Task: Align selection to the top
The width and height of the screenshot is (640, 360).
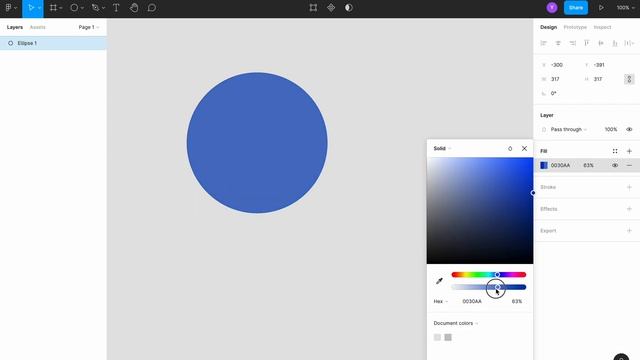Action: pos(587,43)
